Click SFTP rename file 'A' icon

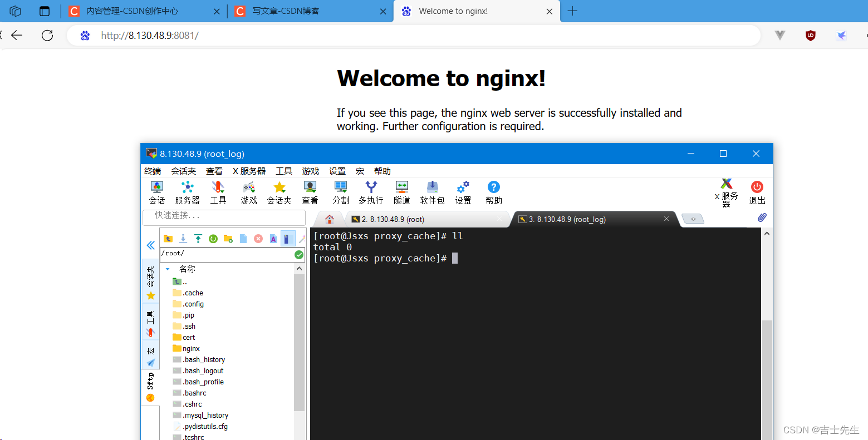(273, 239)
